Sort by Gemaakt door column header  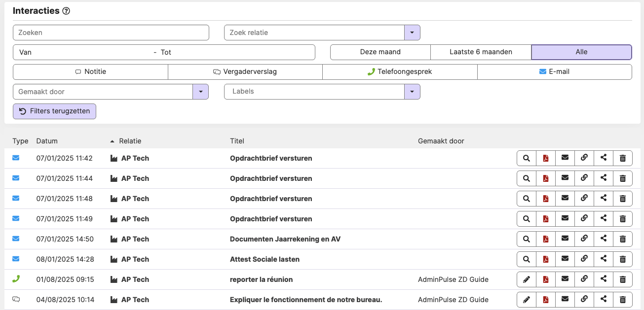click(441, 141)
